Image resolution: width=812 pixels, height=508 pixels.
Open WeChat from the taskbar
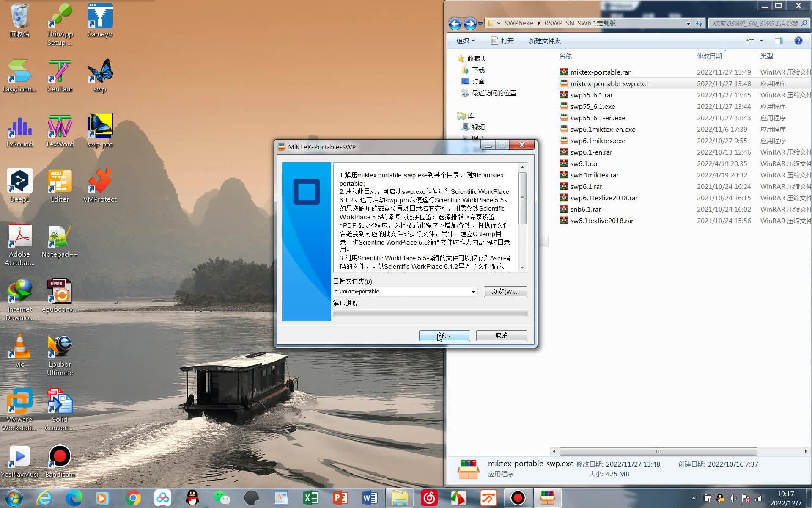[x=222, y=498]
